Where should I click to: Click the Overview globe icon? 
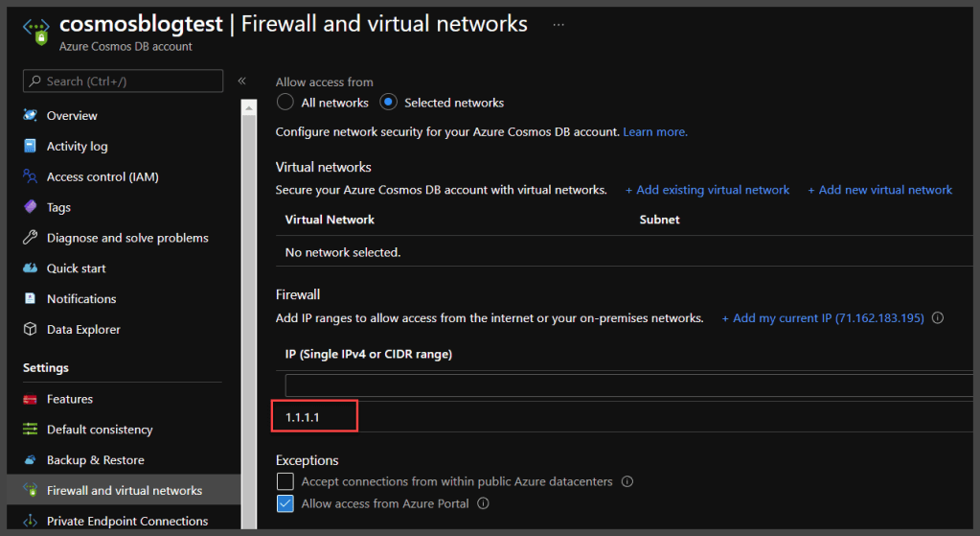click(30, 116)
